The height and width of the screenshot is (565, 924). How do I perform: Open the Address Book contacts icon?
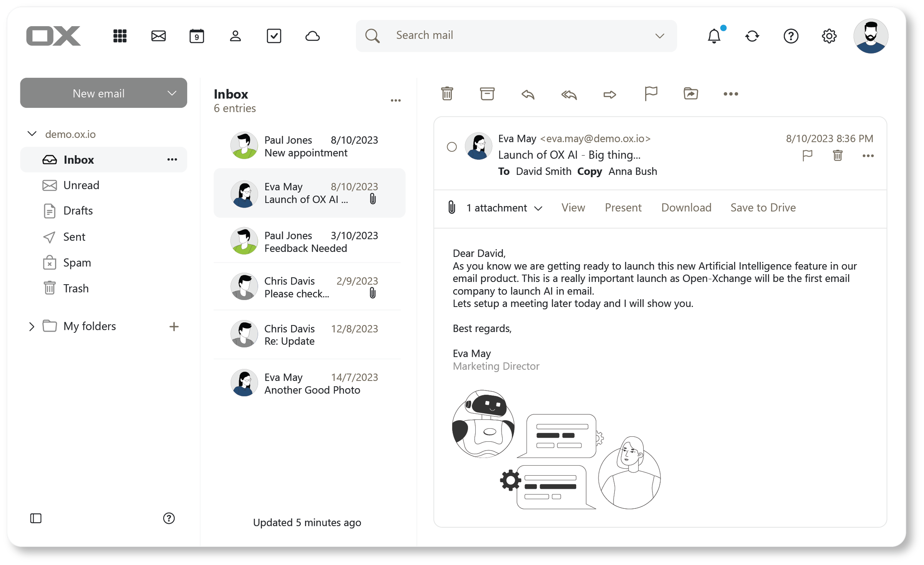pos(235,36)
